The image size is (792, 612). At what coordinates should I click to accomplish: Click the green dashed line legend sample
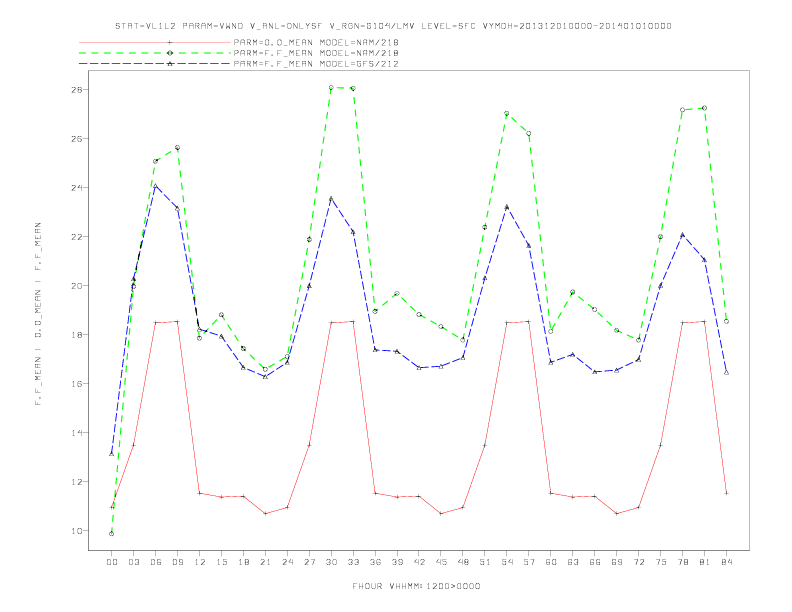[x=155, y=53]
